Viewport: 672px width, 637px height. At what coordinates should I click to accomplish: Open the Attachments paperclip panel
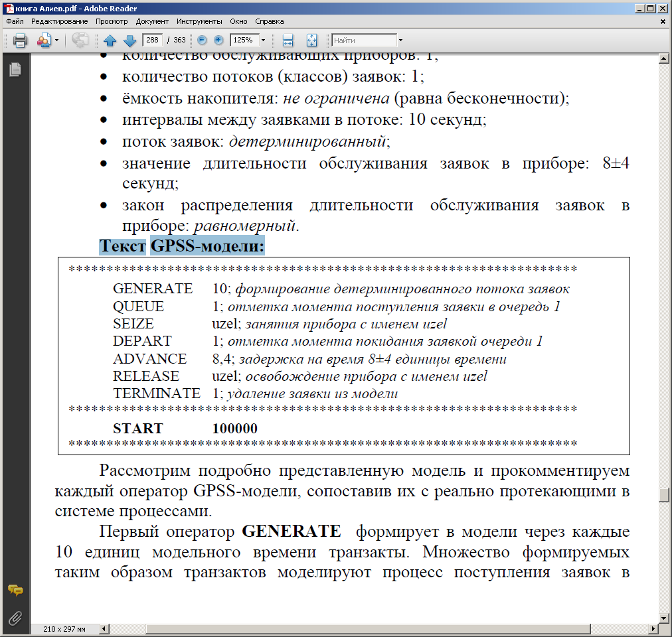(x=15, y=618)
